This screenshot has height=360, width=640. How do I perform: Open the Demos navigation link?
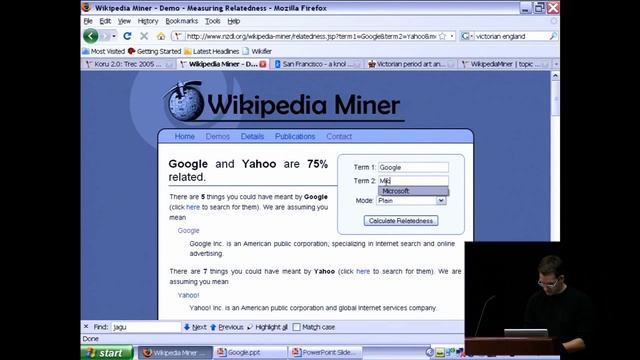218,136
